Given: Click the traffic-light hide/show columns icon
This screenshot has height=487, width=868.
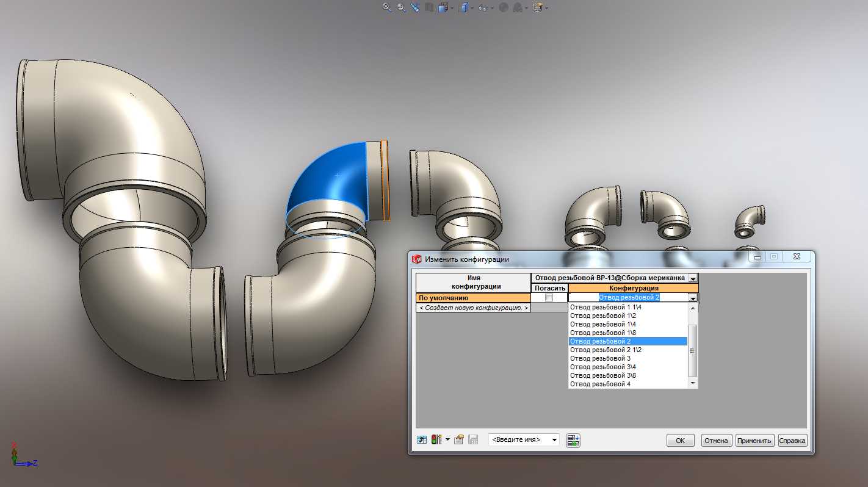Looking at the screenshot, I should 436,439.
